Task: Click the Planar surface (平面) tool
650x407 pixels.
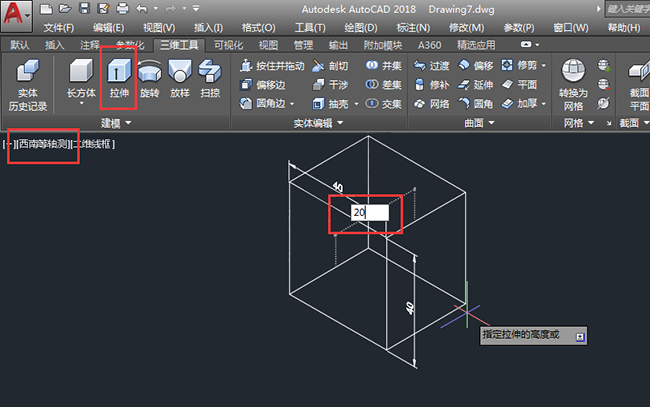Action: [519, 85]
